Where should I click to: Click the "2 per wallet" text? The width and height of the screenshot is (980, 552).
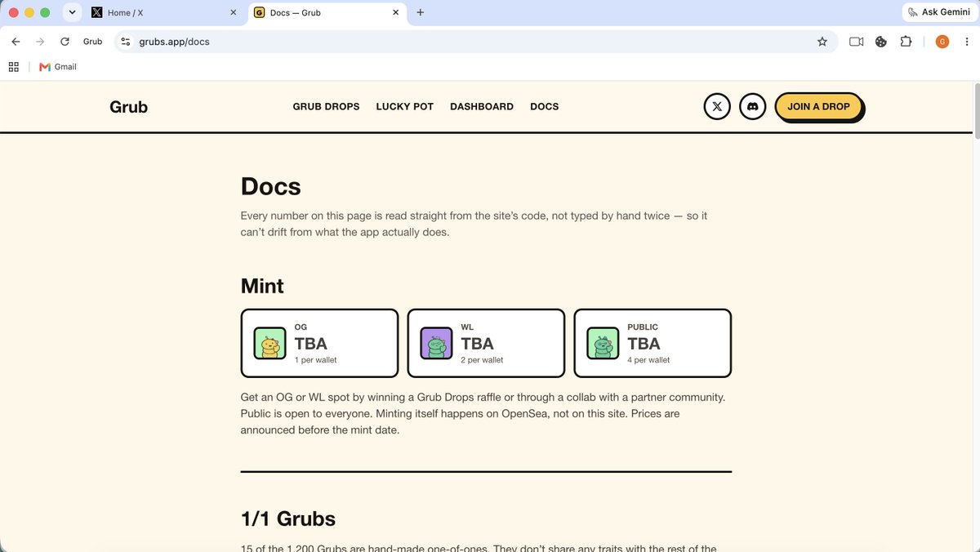[482, 360]
